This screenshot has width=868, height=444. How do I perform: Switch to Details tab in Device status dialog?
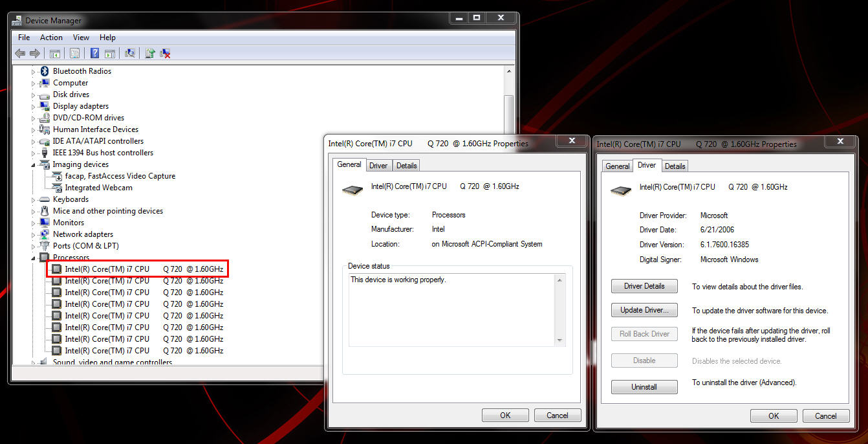(406, 166)
